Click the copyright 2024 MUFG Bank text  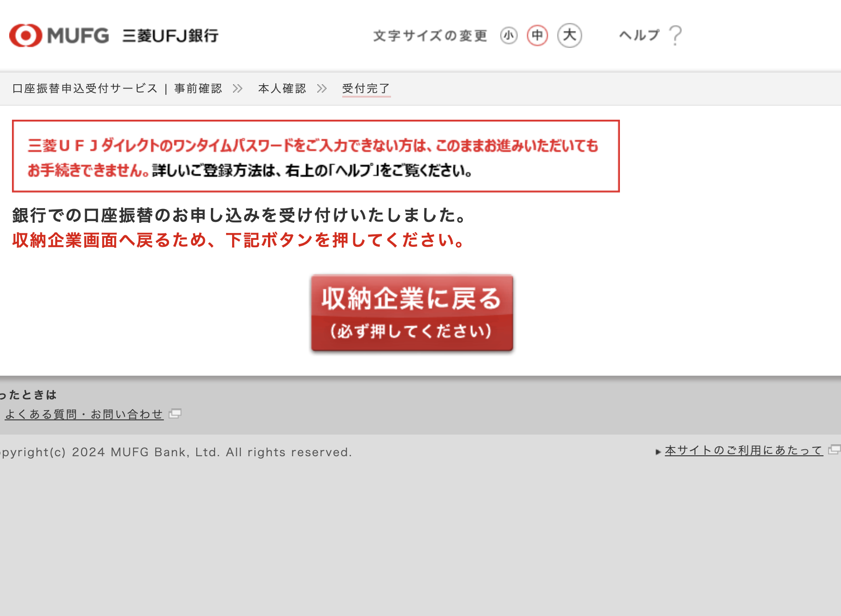point(176,452)
